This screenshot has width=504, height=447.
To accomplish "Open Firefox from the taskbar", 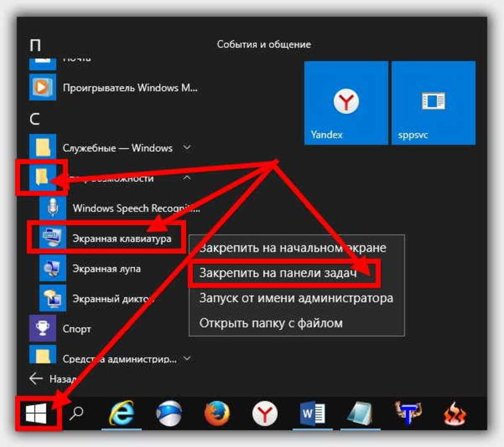I will click(x=217, y=413).
